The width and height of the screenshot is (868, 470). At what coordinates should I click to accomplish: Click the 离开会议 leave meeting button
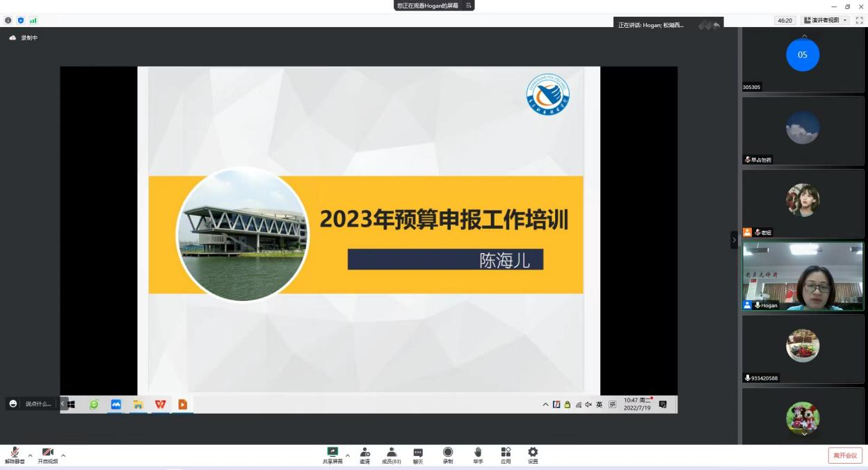[x=845, y=455]
